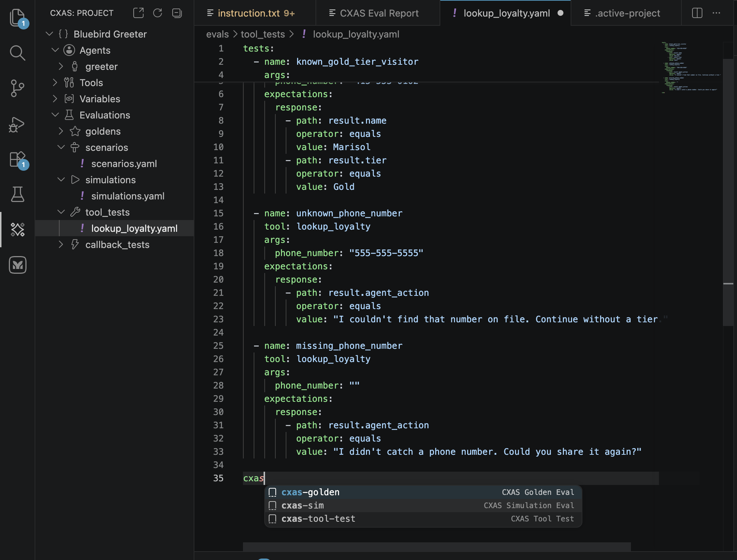Choose cxas-sim from autocomplete list
Screen dimensions: 737x560
tap(423, 506)
